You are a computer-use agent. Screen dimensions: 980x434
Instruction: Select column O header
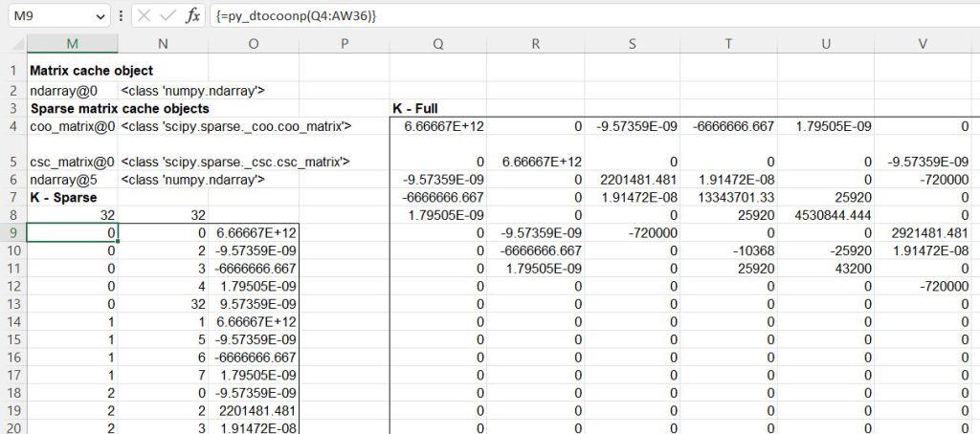(253, 44)
